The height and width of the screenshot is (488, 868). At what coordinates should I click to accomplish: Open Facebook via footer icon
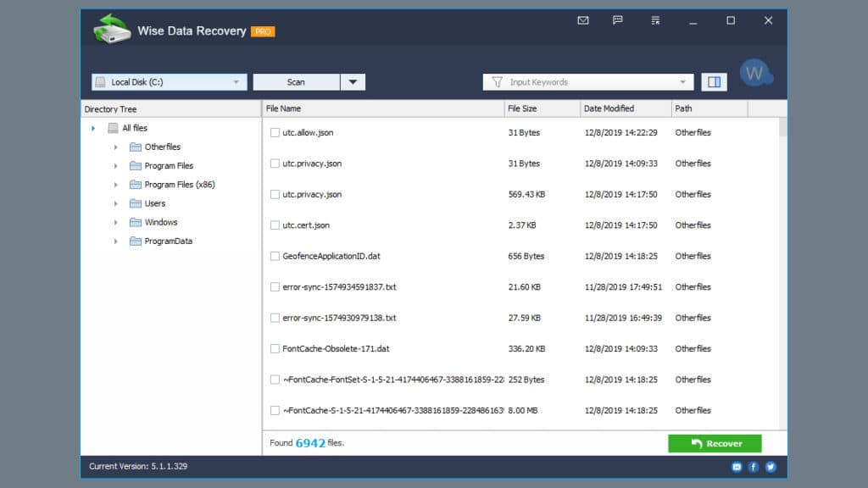pos(754,466)
